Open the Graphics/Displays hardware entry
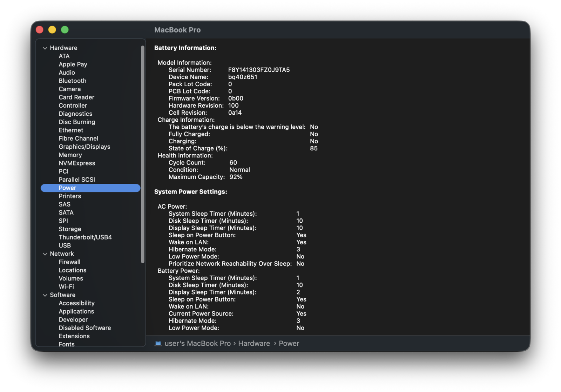The image size is (561, 392). [84, 147]
